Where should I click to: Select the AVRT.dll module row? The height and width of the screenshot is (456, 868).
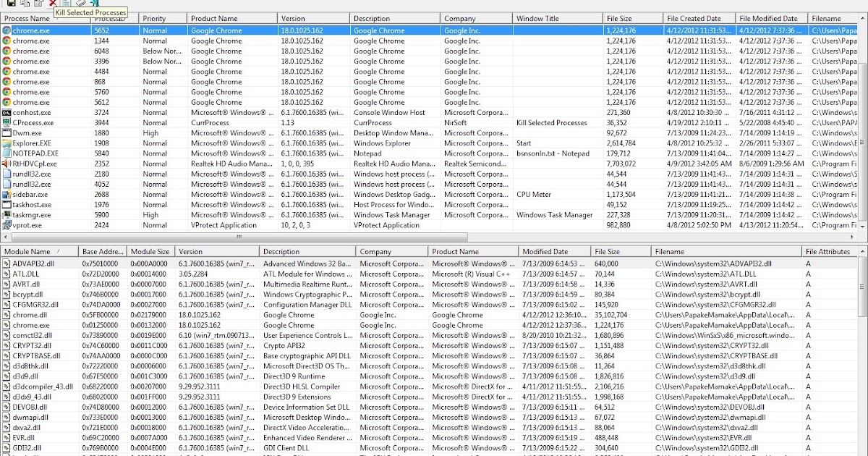tap(429, 284)
